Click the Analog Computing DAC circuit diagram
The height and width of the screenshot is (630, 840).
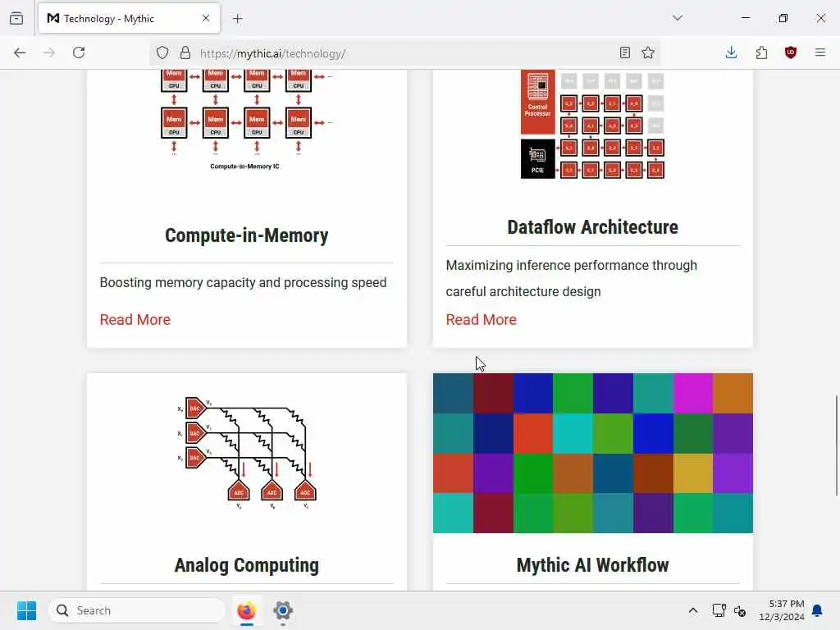[246, 453]
